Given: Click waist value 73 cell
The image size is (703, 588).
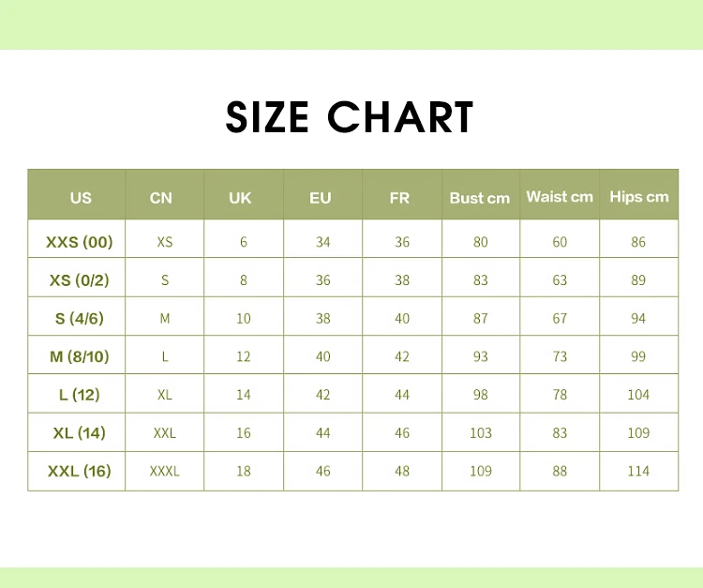Looking at the screenshot, I should pos(560,356).
